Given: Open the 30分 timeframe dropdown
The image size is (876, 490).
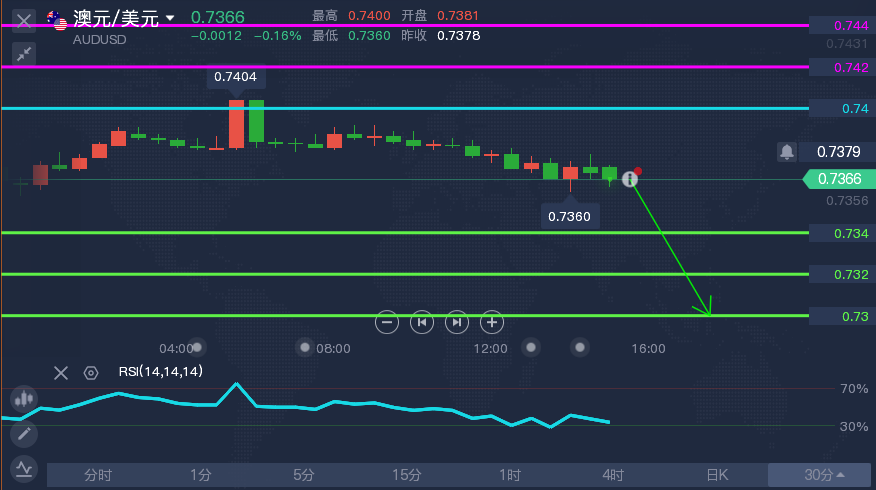Looking at the screenshot, I should click(824, 475).
